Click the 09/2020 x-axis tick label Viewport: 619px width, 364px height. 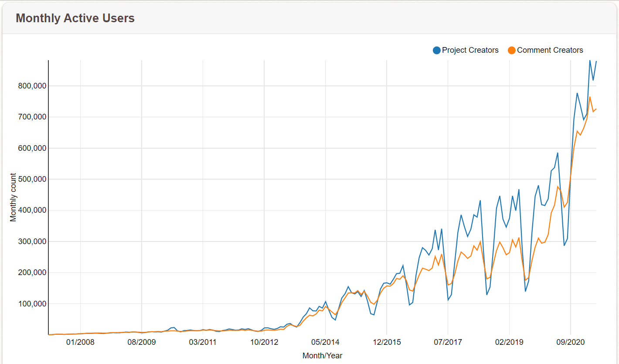[570, 342]
